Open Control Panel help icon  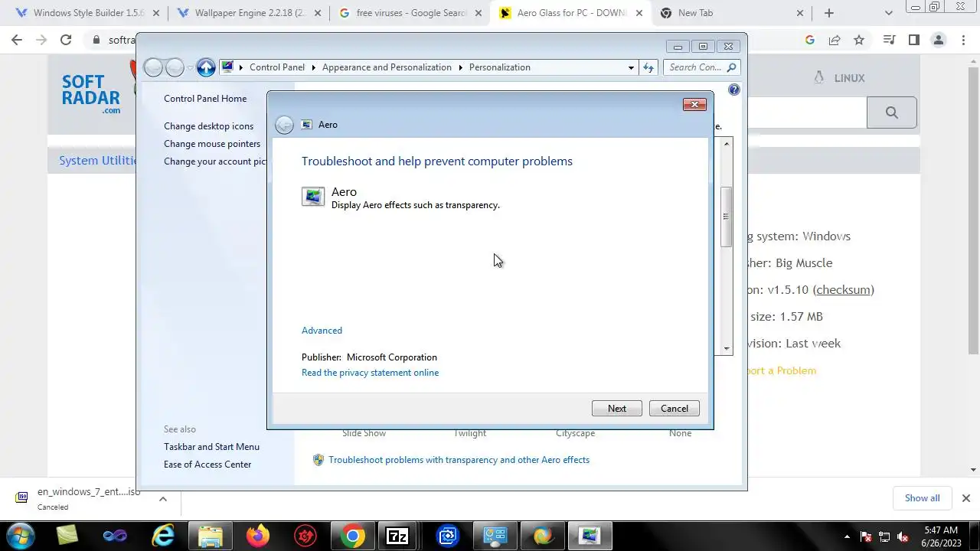(734, 90)
